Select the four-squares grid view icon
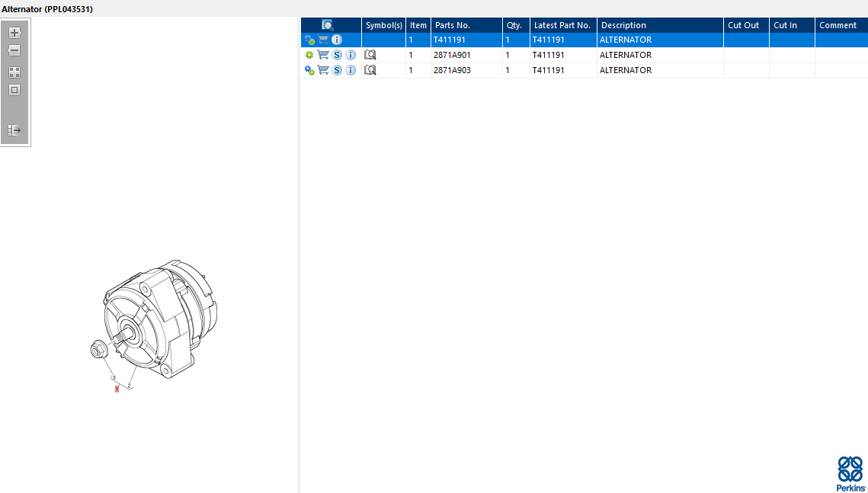 [x=15, y=72]
